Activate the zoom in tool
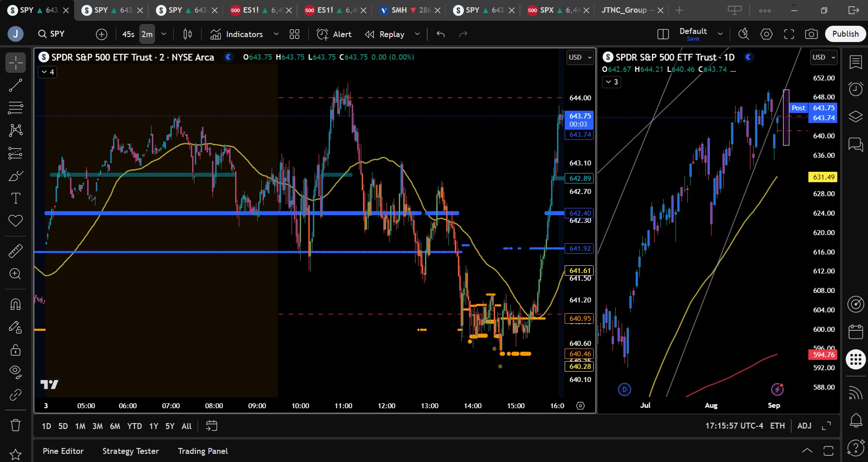The height and width of the screenshot is (462, 868). 15,273
